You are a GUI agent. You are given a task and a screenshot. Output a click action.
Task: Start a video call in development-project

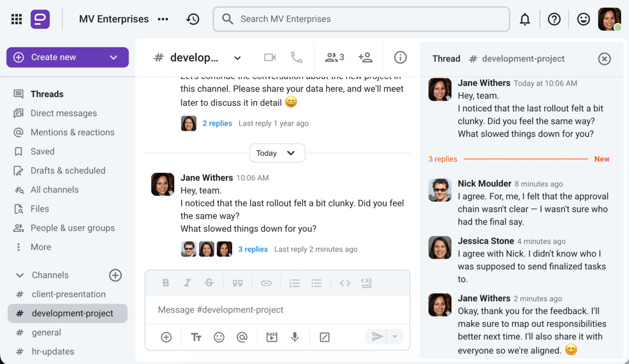269,58
